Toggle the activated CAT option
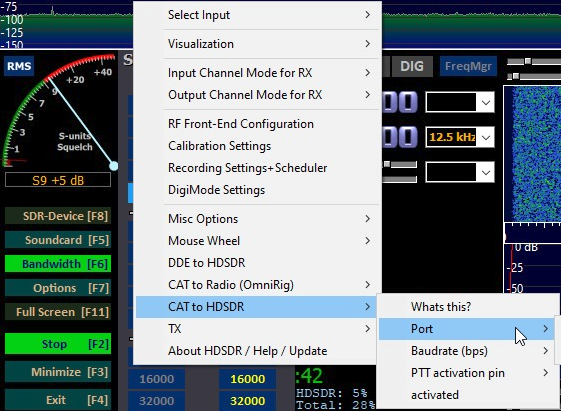Image resolution: width=561 pixels, height=411 pixels. [x=467, y=395]
